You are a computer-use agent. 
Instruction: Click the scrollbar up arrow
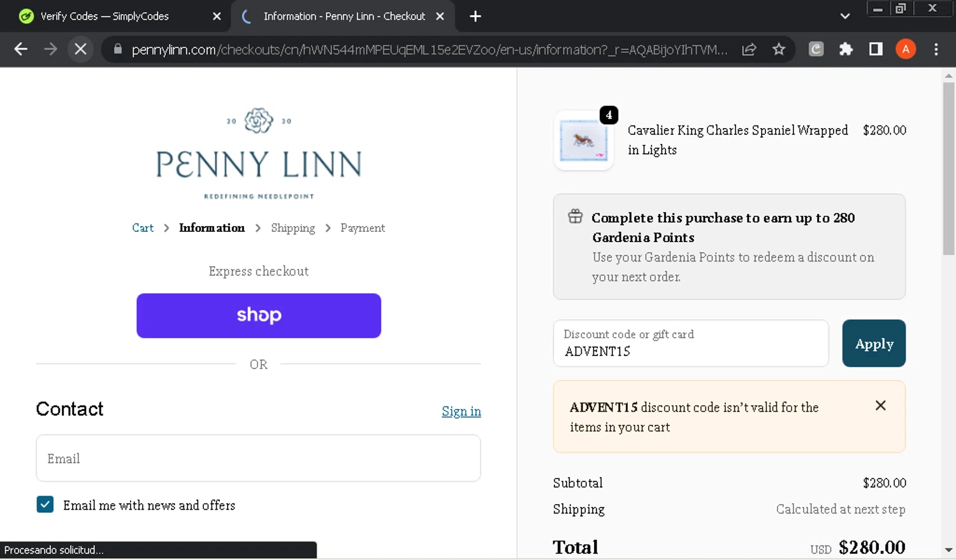tap(948, 75)
